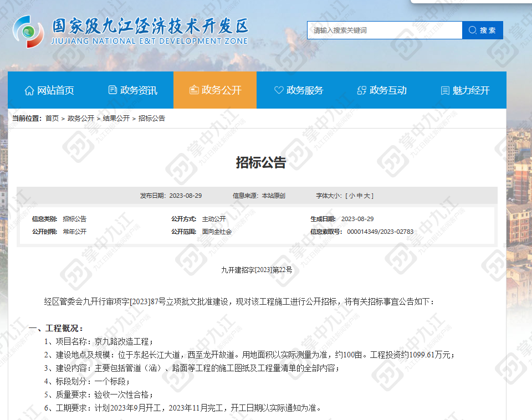Select 大 to enlarge the font size

pyautogui.click(x=366, y=196)
